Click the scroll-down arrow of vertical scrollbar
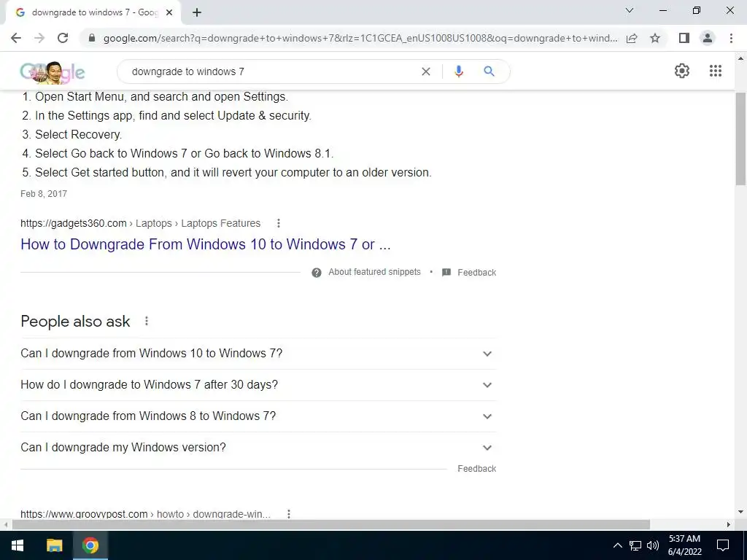This screenshot has height=560, width=747. point(741,513)
